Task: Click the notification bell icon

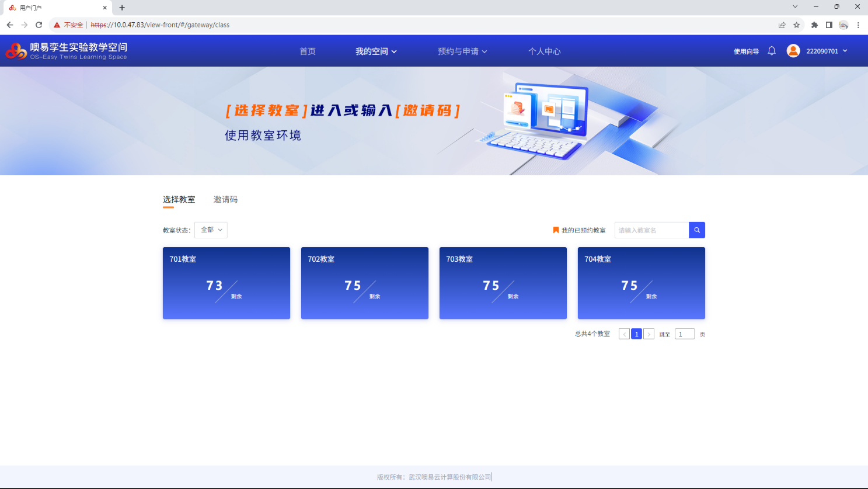Action: [x=772, y=51]
